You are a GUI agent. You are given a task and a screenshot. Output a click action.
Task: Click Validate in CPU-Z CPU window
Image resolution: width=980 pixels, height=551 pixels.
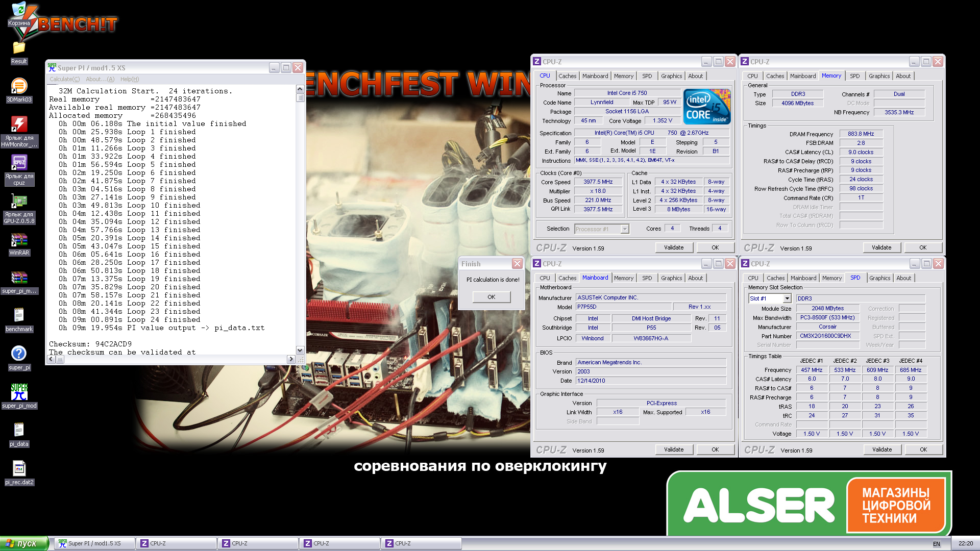point(674,247)
